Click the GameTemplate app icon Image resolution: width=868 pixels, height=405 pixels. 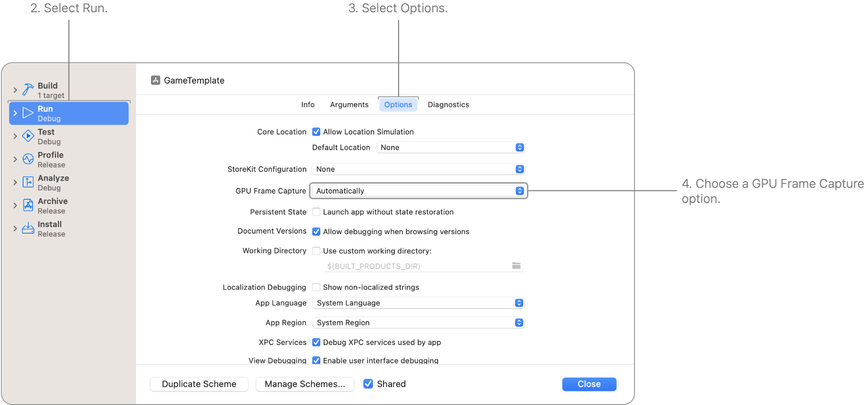point(155,80)
